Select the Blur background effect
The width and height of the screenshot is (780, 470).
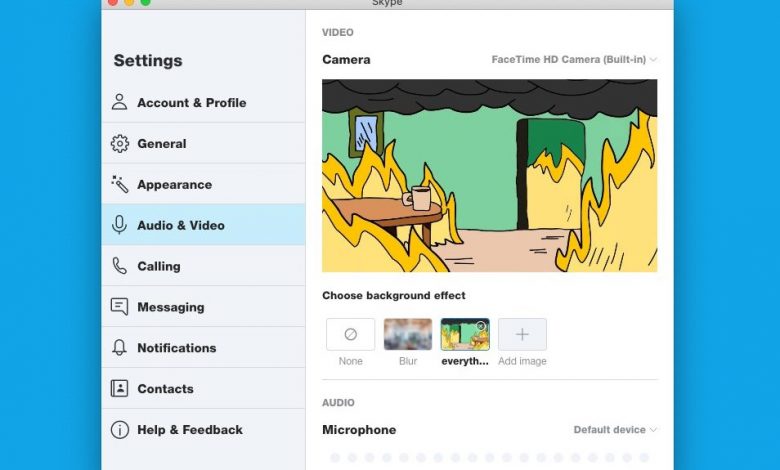pos(408,335)
